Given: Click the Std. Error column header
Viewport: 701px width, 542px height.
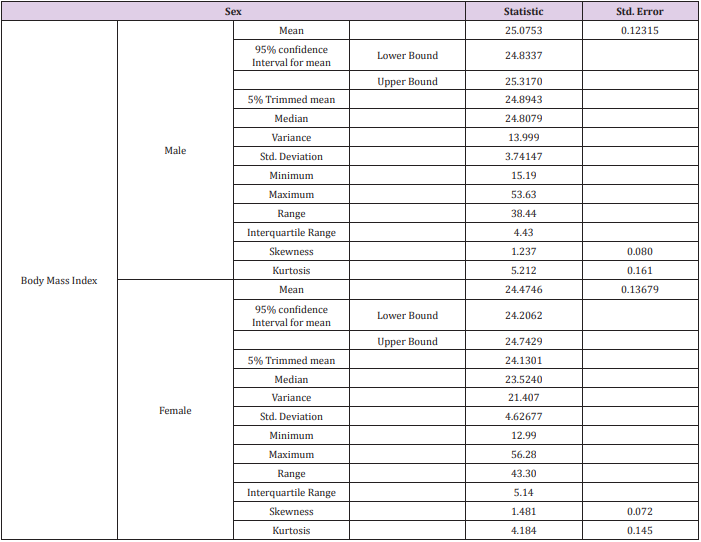Looking at the screenshot, I should (x=640, y=12).
